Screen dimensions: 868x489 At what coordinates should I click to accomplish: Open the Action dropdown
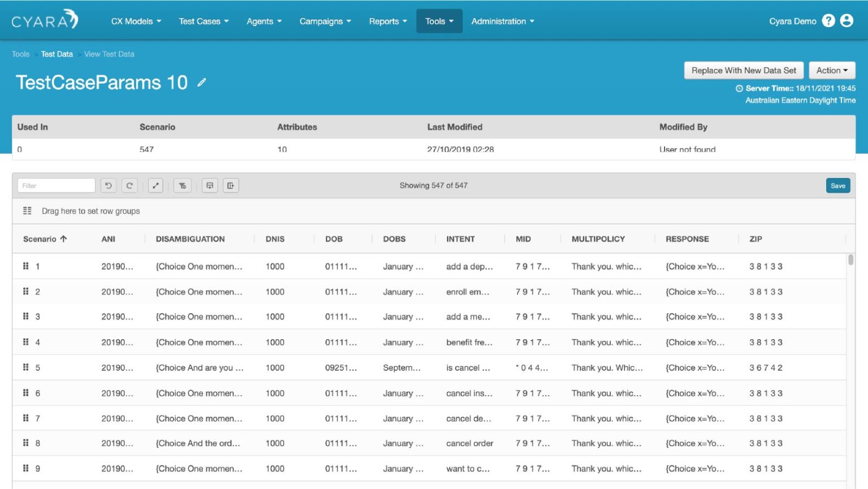pos(831,70)
